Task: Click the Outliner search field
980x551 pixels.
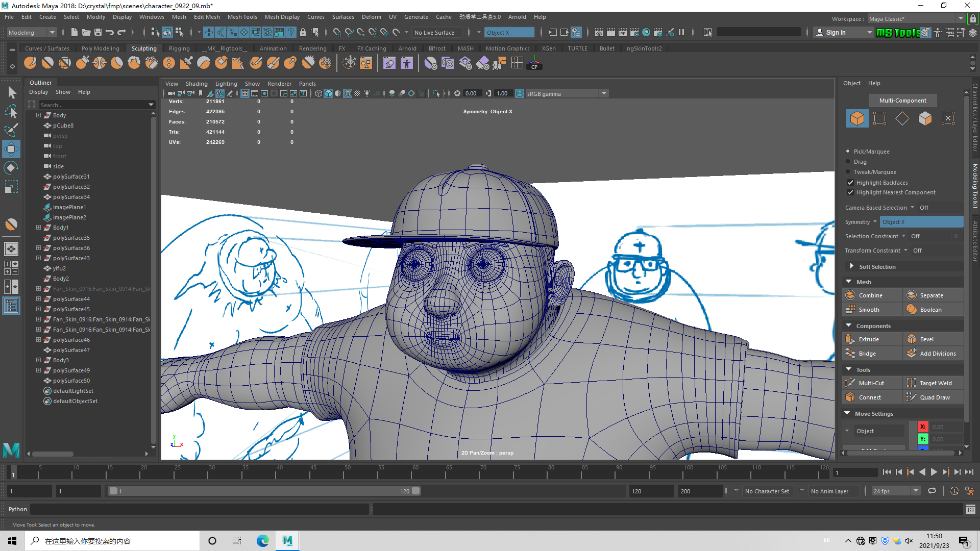Action: [x=94, y=105]
